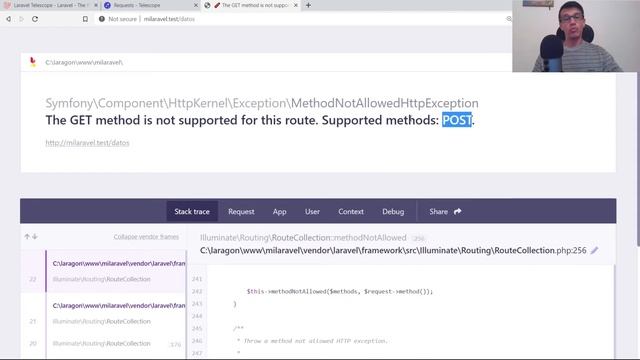Screen dimensions: 640x360
Task: Click the Share arrow icon
Action: click(x=458, y=211)
